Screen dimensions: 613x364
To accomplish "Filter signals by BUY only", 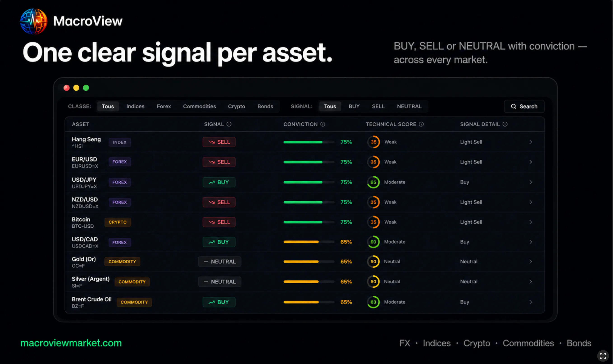I will (x=354, y=106).
